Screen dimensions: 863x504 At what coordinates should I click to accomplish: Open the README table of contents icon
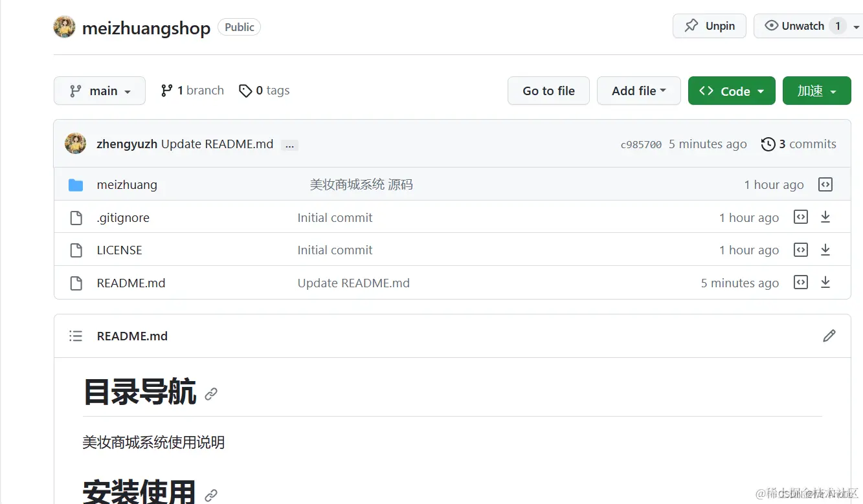[75, 336]
